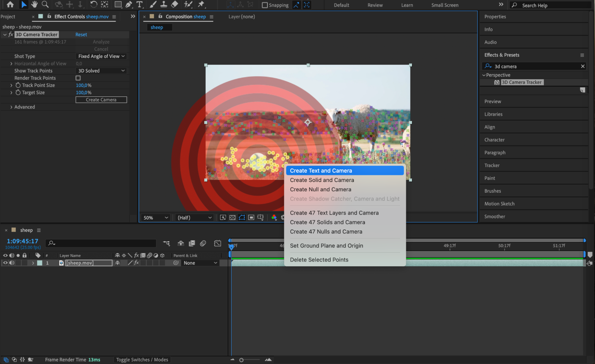Screen dimensions: 595x364
Task: Expand the Advanced section
Action: tap(11, 107)
